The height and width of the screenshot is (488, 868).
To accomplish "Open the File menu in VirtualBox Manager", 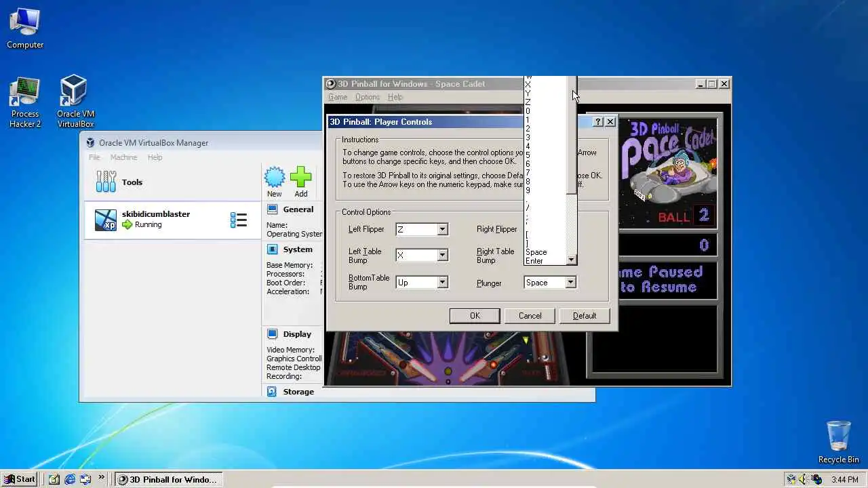I will pos(94,157).
